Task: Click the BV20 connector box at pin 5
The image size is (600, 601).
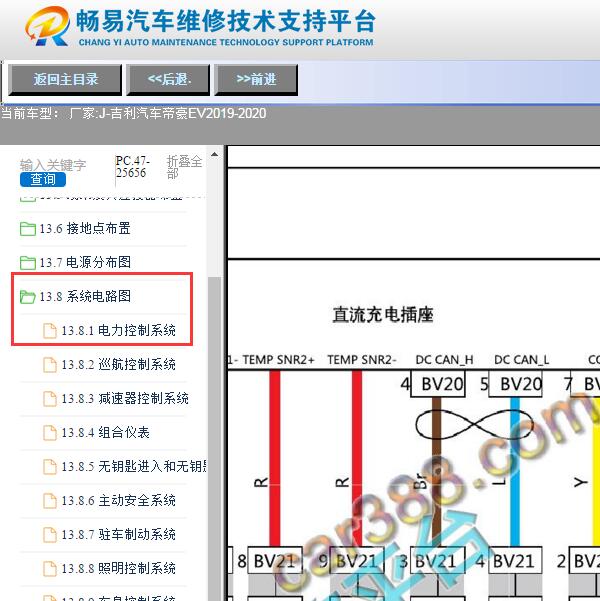Action: coord(515,384)
